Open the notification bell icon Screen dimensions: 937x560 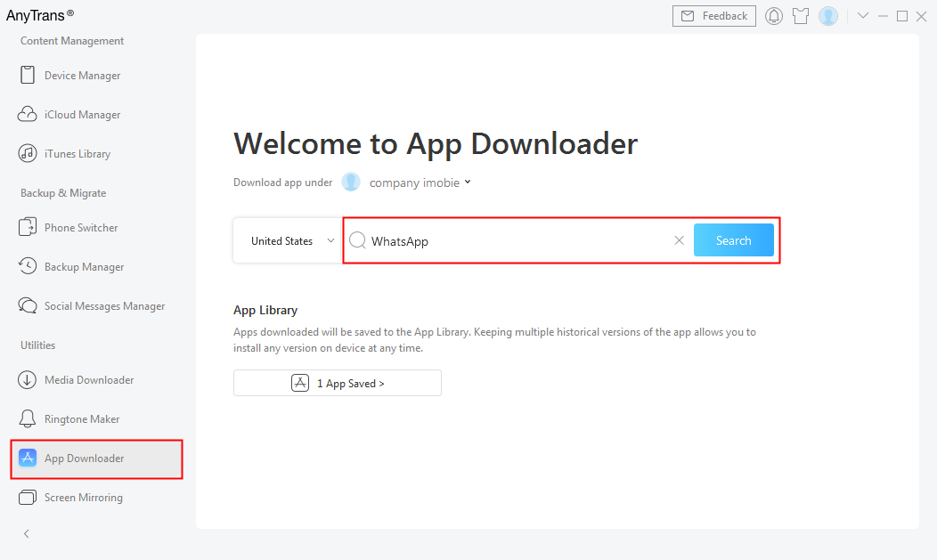(774, 16)
